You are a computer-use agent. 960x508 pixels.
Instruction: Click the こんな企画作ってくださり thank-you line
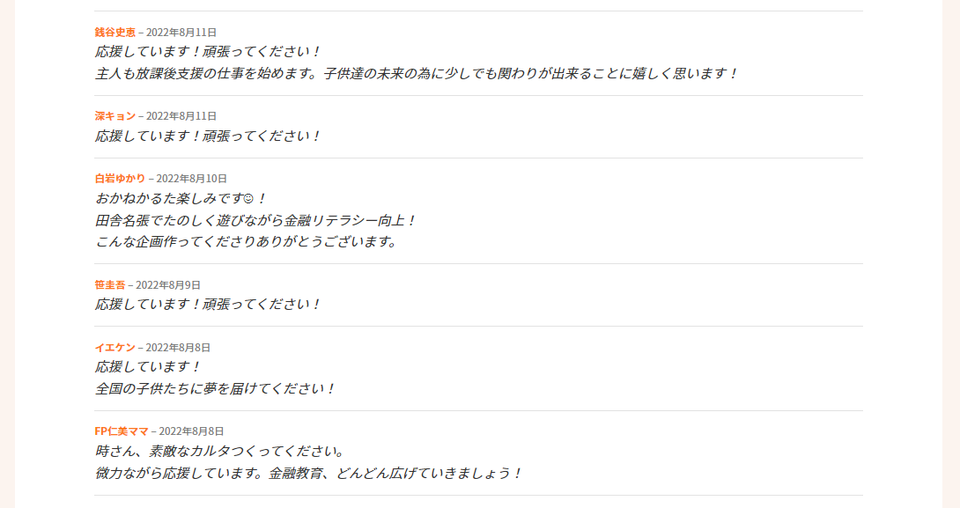(x=246, y=242)
